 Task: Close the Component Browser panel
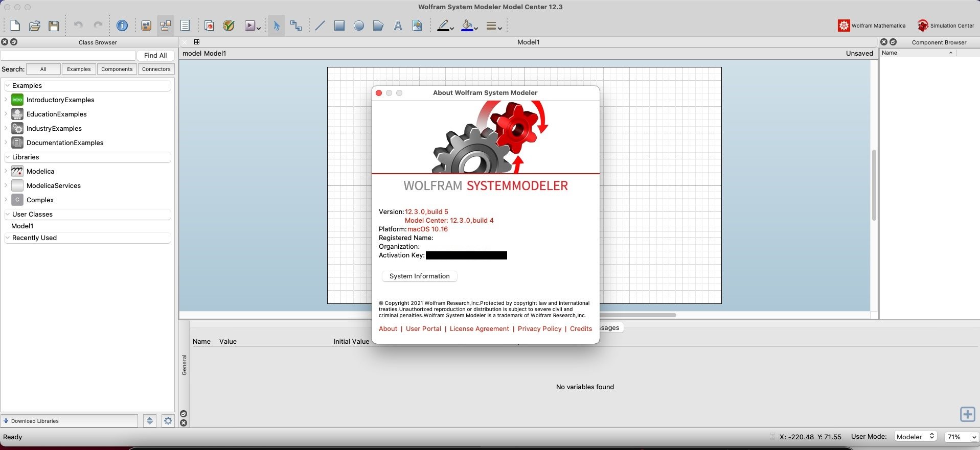(x=884, y=42)
